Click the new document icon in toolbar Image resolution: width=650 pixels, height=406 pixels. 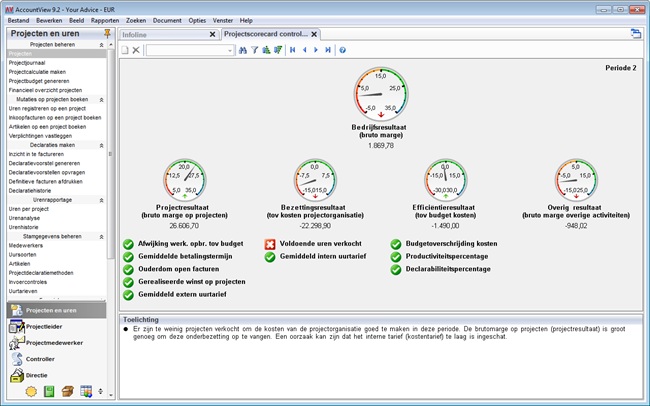[125, 50]
